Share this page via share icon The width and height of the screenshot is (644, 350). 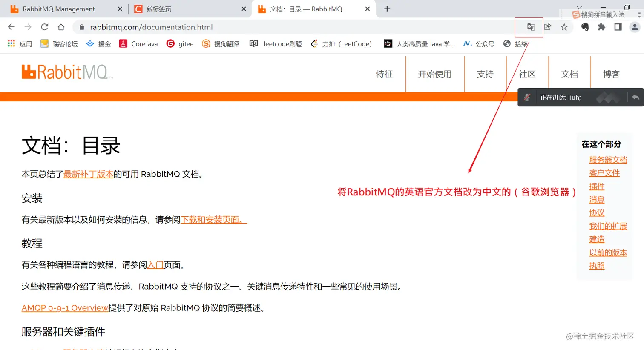548,27
